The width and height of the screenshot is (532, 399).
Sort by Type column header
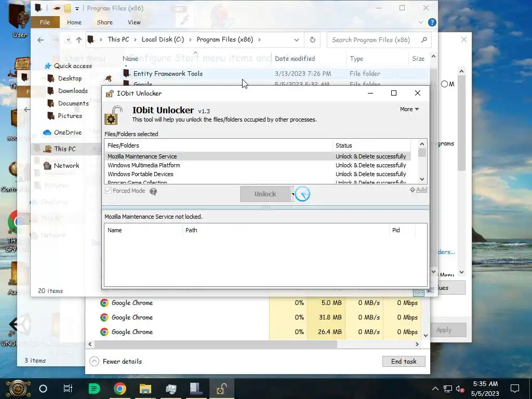(356, 59)
